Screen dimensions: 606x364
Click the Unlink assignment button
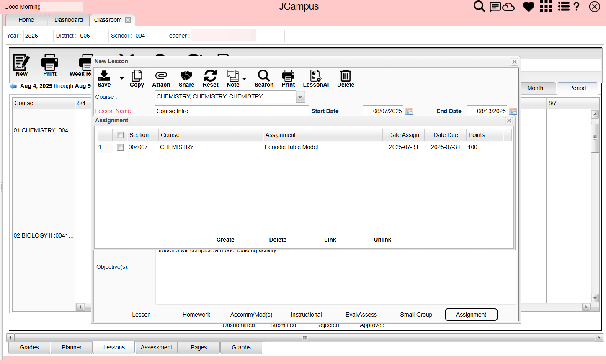pos(382,240)
